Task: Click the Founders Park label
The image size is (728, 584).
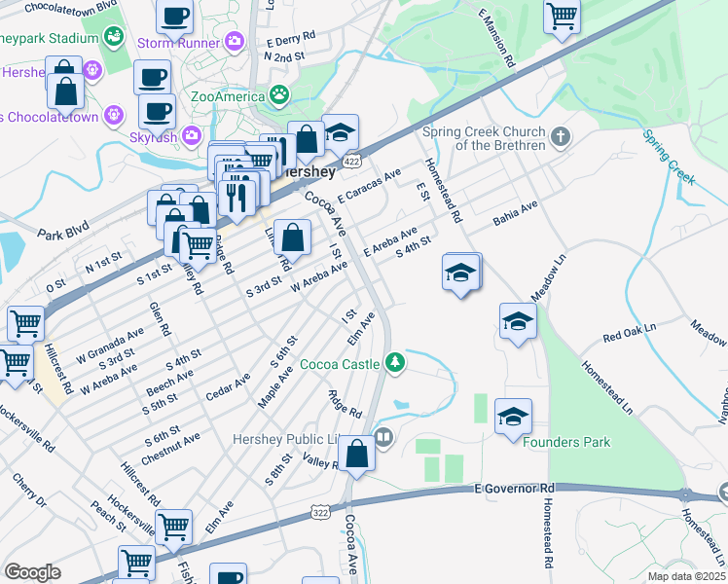Action: [566, 442]
